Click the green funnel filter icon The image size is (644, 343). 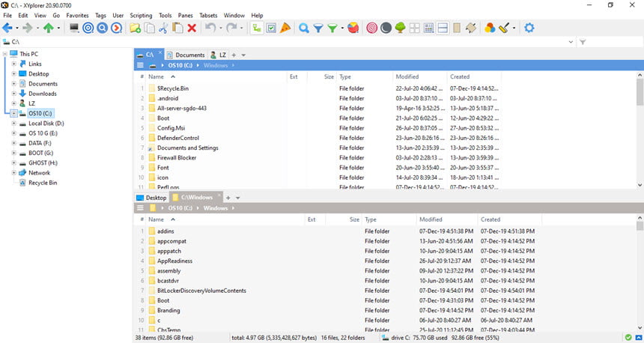(x=332, y=28)
